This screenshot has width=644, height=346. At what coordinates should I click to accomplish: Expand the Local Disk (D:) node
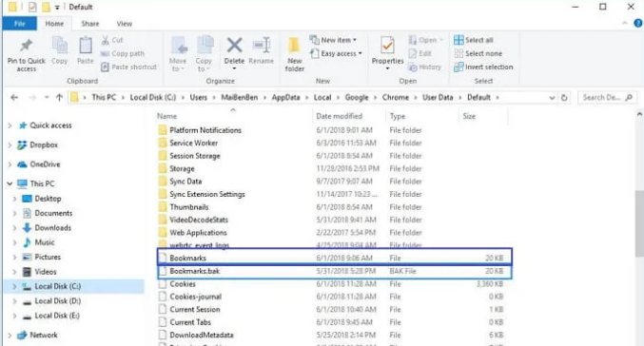pos(15,301)
